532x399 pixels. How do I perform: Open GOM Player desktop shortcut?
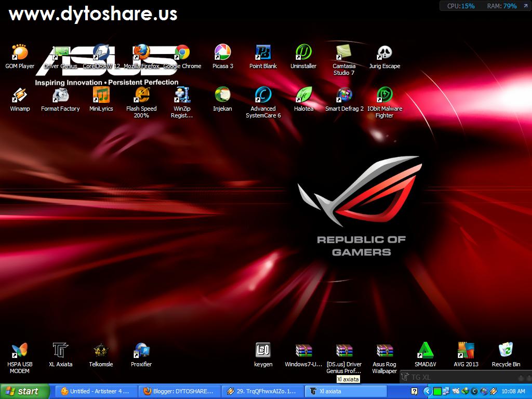(x=20, y=56)
